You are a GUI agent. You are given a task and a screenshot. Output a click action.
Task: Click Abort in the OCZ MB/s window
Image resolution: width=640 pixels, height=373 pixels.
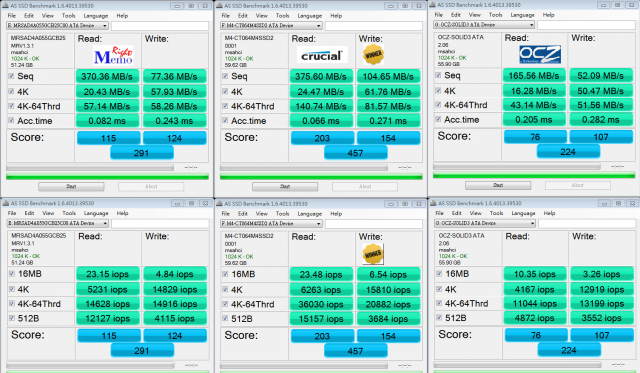pos(578,185)
